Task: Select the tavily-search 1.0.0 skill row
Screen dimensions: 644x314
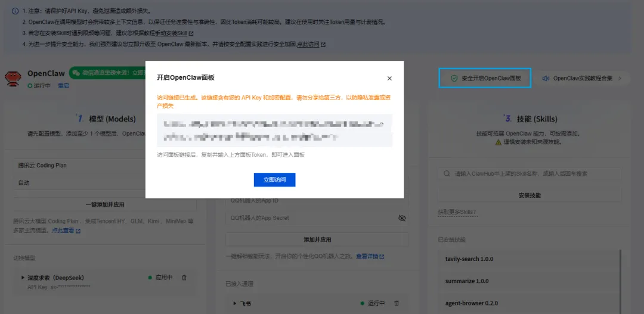Action: [528, 259]
